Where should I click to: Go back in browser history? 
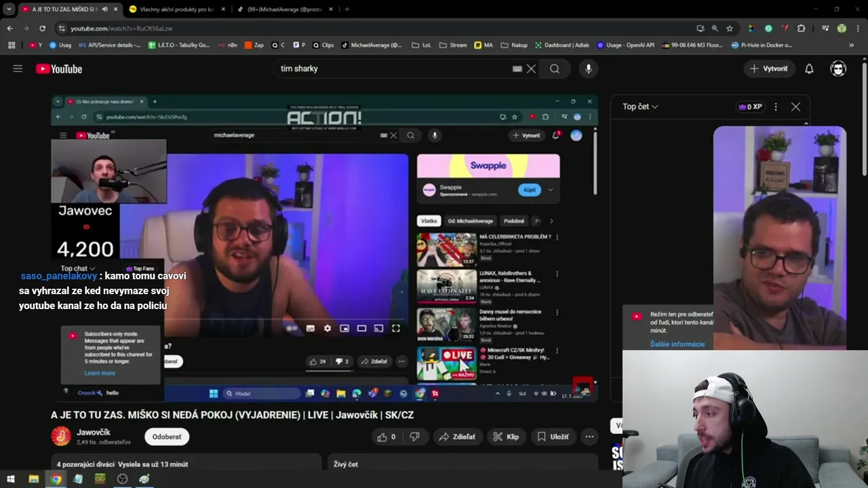click(9, 28)
